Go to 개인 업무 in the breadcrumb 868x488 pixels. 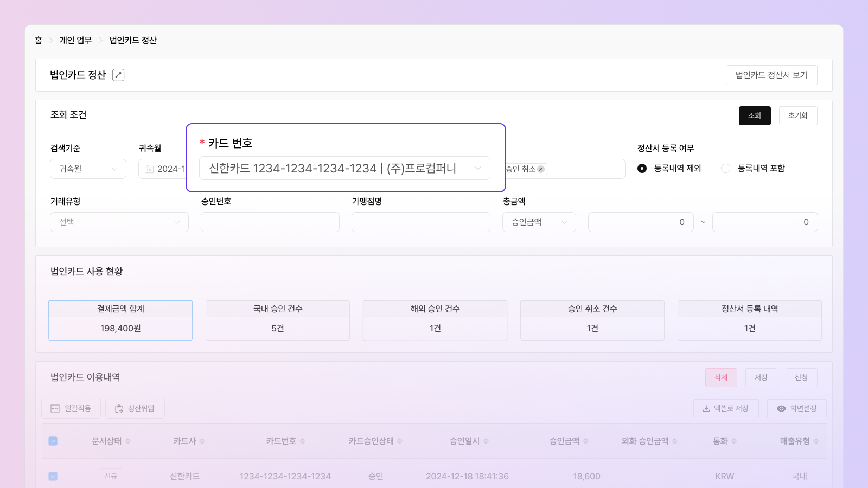tap(75, 40)
